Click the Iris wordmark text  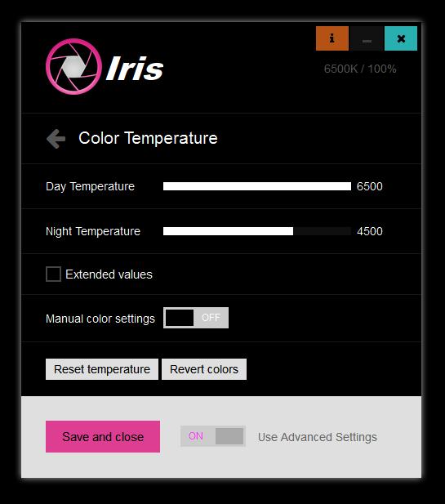135,69
